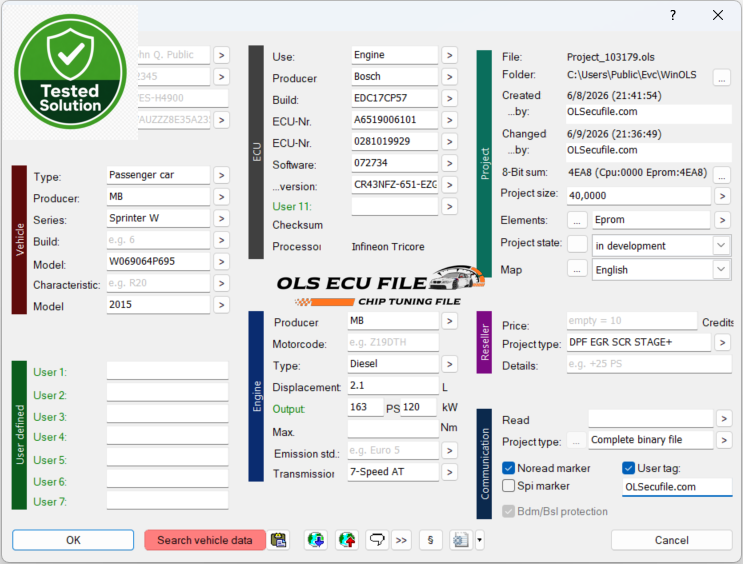Viewport: 743px width, 564px height.
Task: Click the double-arrow >> toolbar button
Action: coord(401,540)
